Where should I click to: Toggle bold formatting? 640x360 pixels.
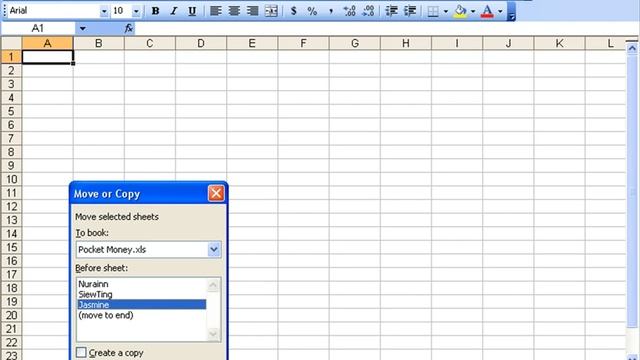coord(155,11)
